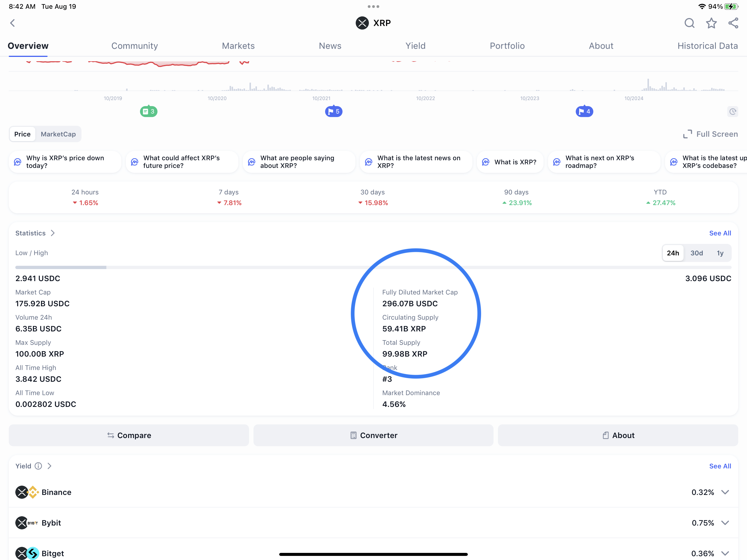Add XRP to watchlist star
The image size is (747, 560).
[x=711, y=23]
